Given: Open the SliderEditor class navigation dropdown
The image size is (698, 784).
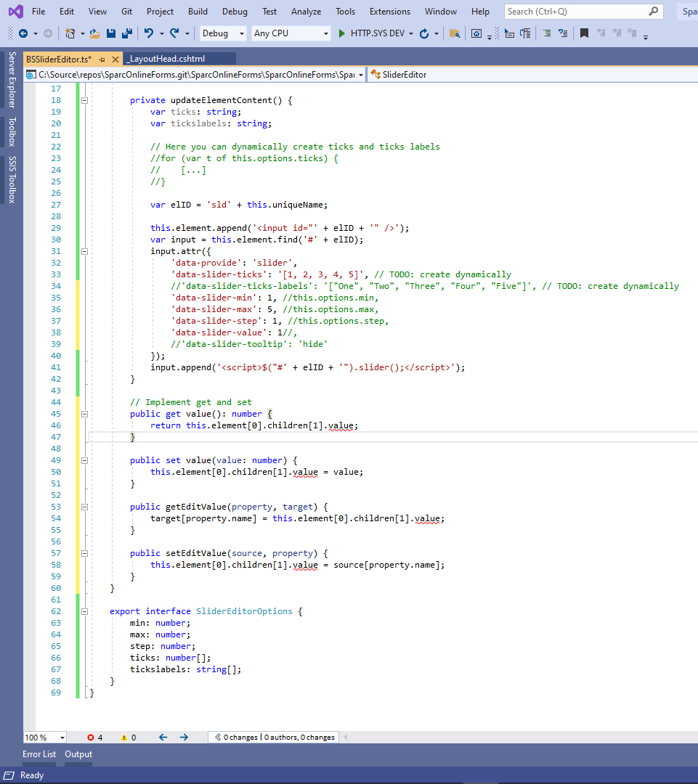Looking at the screenshot, I should click(533, 75).
